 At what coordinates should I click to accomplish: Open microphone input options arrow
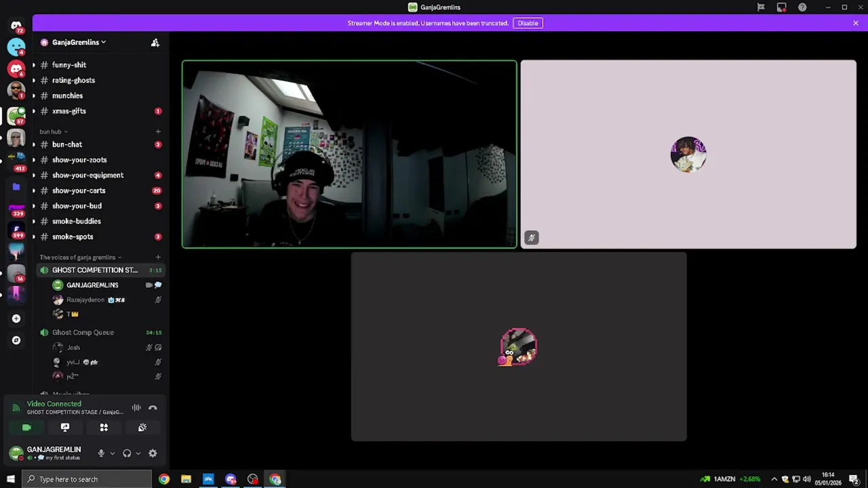(112, 453)
